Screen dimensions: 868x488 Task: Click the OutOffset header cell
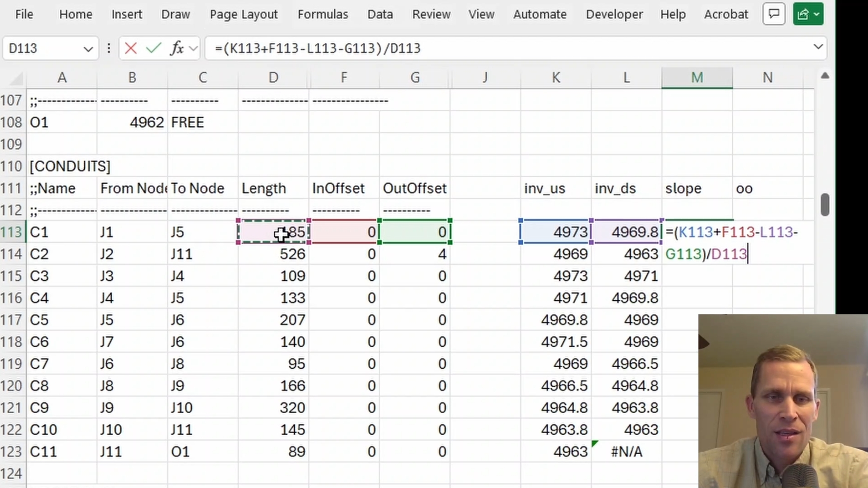click(415, 188)
